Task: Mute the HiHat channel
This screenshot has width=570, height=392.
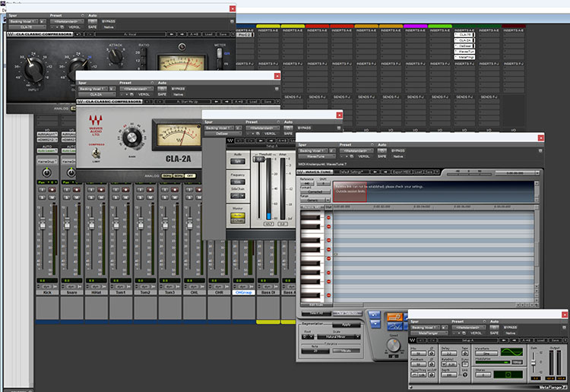Action: point(101,198)
